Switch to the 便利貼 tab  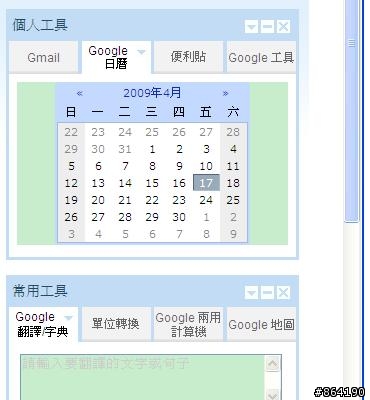pos(188,57)
